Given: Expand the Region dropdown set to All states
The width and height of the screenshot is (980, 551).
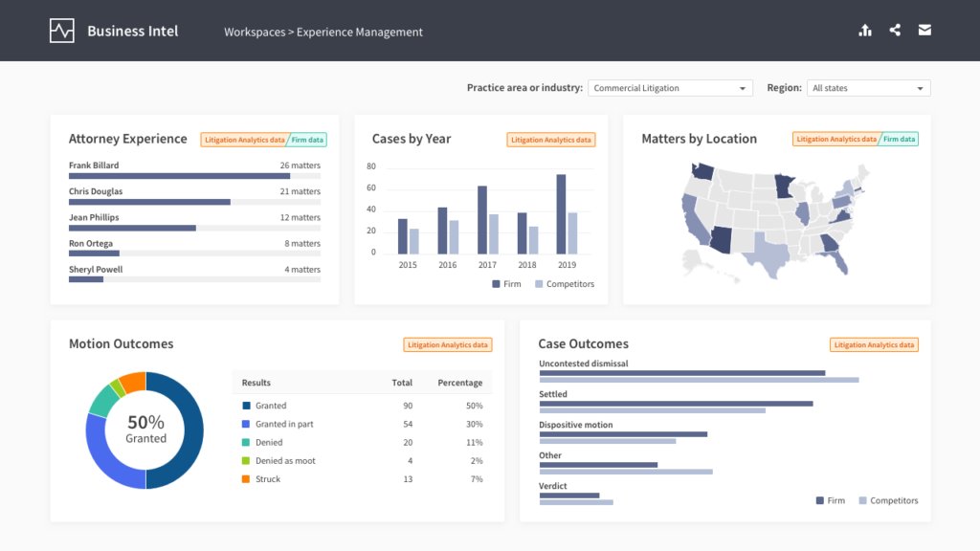Looking at the screenshot, I should pyautogui.click(x=868, y=87).
